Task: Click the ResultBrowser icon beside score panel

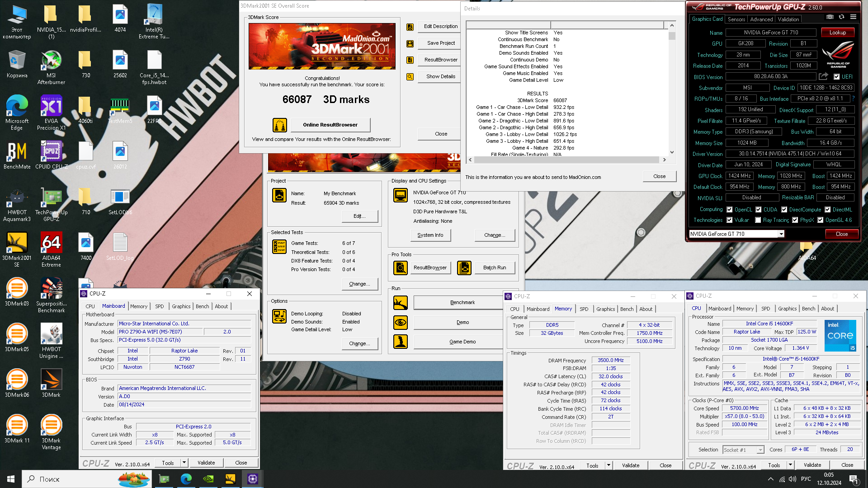Action: [x=410, y=60]
